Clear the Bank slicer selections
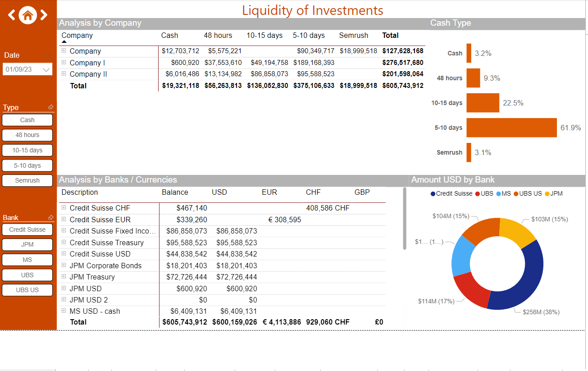 point(50,217)
